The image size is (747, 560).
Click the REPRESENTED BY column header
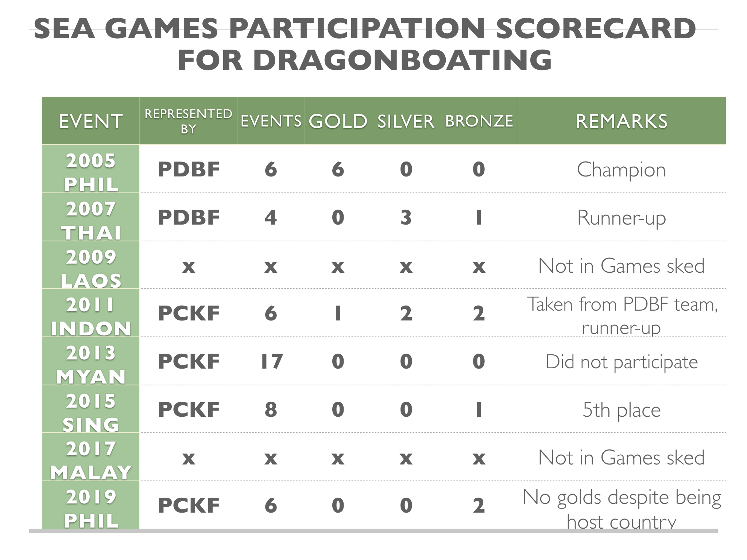188,121
